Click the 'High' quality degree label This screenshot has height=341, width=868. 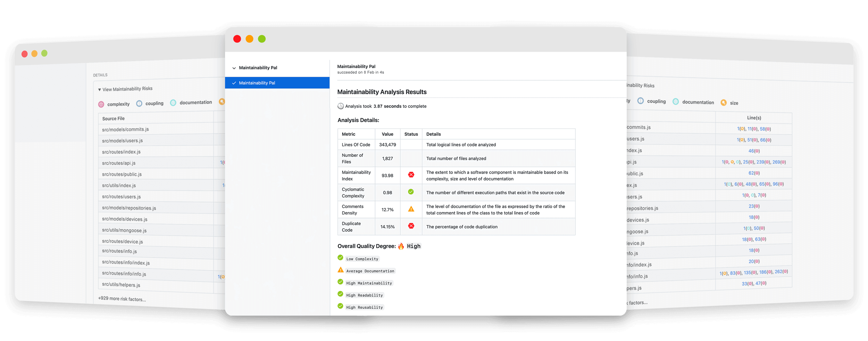point(414,246)
